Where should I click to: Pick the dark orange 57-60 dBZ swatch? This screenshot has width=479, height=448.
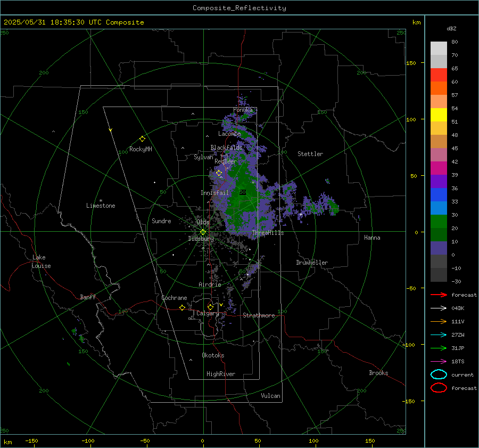coord(439,88)
